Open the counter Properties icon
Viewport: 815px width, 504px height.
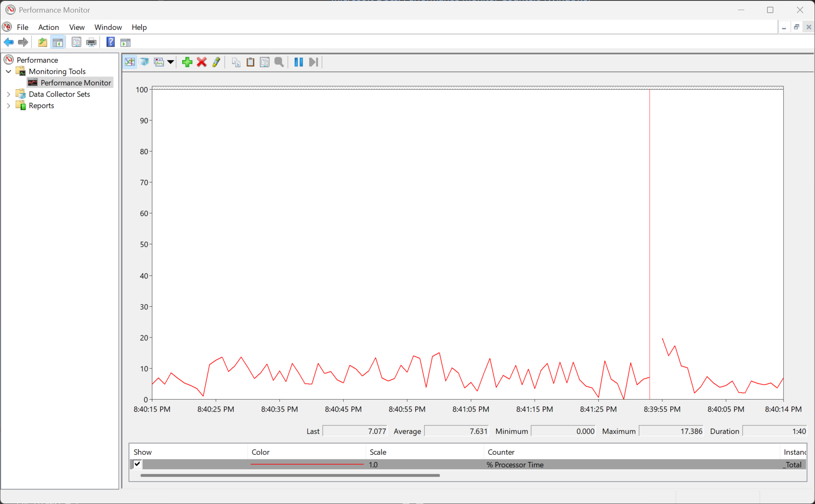(x=265, y=62)
